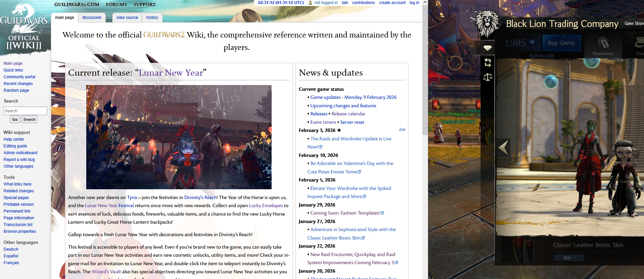Go to 'Quick links' in the sidebar
The width and height of the screenshot is (644, 279).
[x=13, y=70]
